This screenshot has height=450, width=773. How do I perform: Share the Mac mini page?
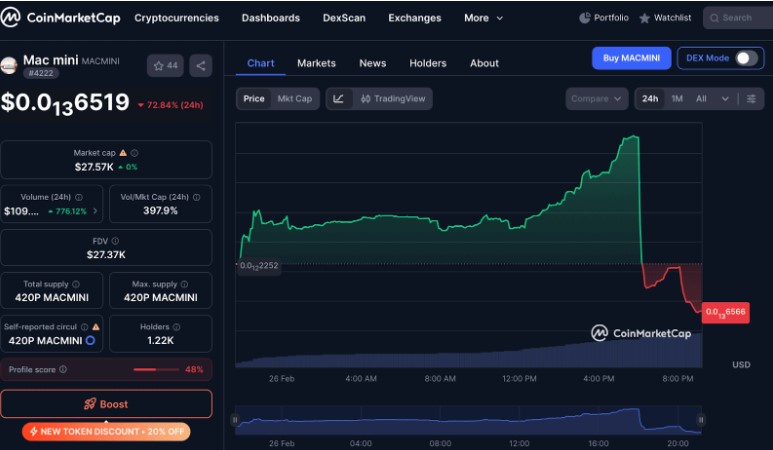[201, 66]
